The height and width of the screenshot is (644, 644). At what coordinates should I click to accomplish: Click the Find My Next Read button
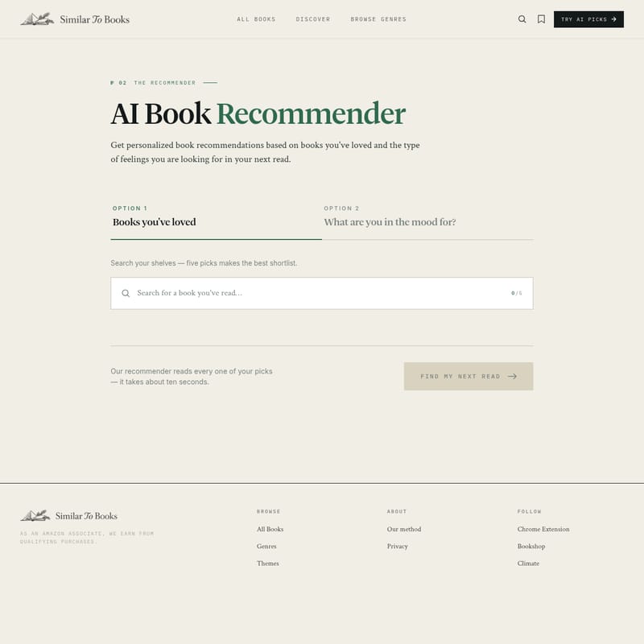(469, 376)
